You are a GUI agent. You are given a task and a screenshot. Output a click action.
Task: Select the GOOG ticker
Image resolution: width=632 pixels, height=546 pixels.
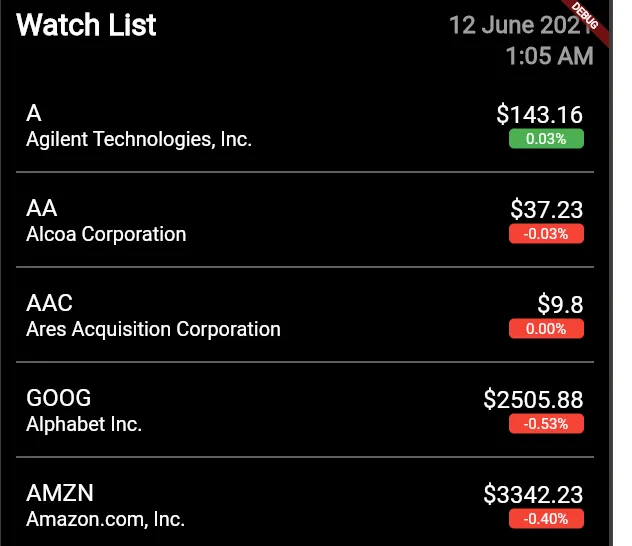coord(58,398)
